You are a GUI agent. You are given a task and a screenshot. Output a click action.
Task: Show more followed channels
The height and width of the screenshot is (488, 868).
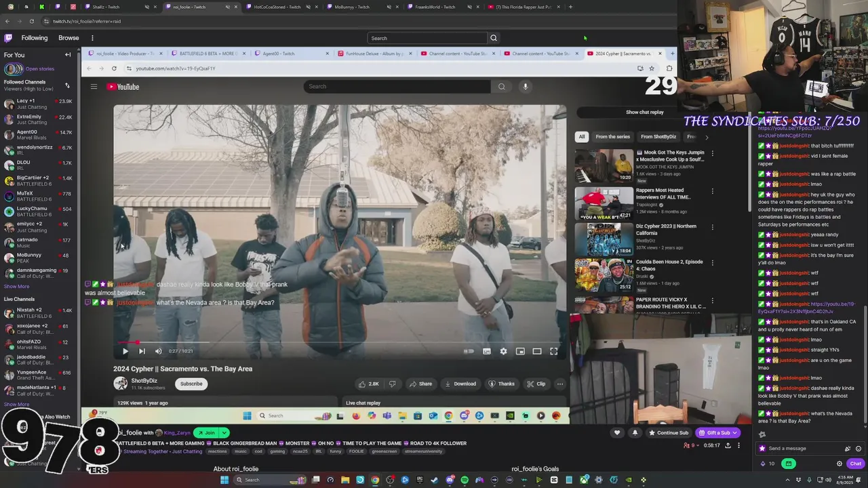[x=16, y=286]
